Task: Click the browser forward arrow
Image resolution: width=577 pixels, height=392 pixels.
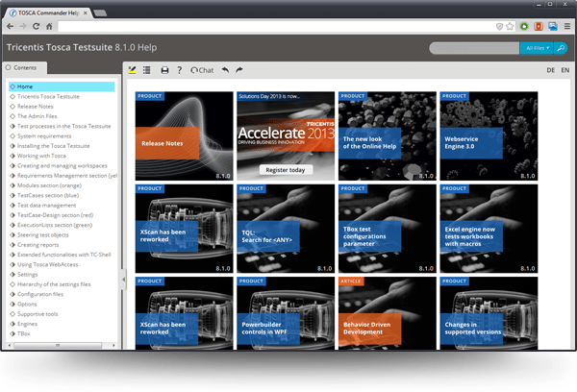Action: [23, 26]
